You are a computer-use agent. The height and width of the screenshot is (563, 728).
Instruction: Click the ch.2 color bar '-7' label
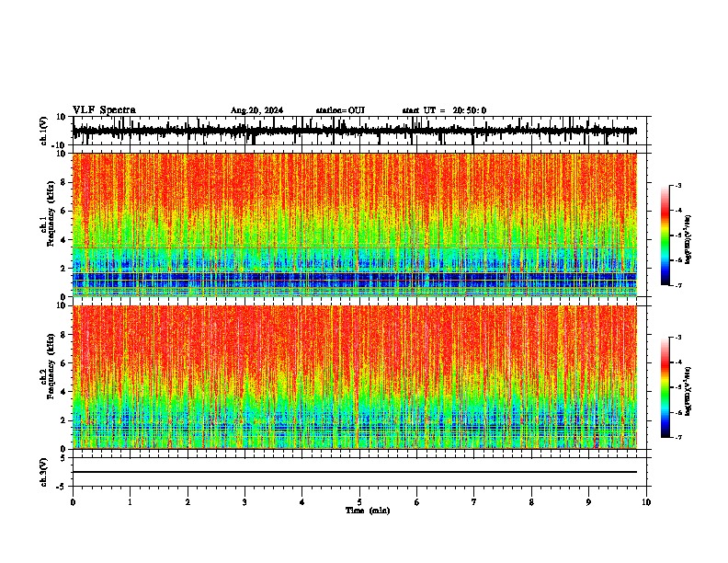[677, 438]
